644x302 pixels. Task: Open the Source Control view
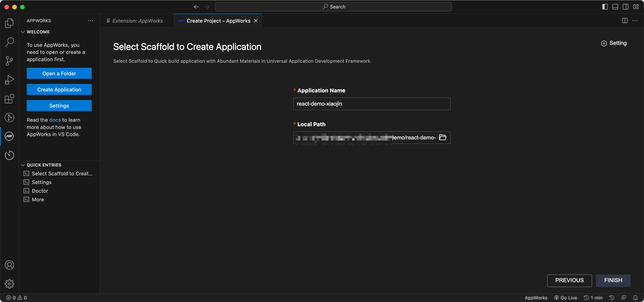pyautogui.click(x=9, y=61)
